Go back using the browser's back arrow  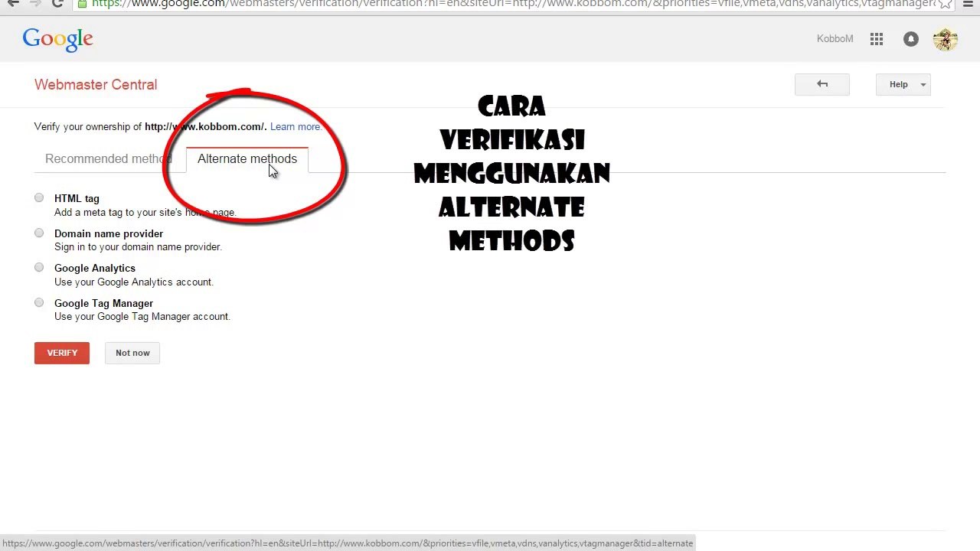(13, 4)
